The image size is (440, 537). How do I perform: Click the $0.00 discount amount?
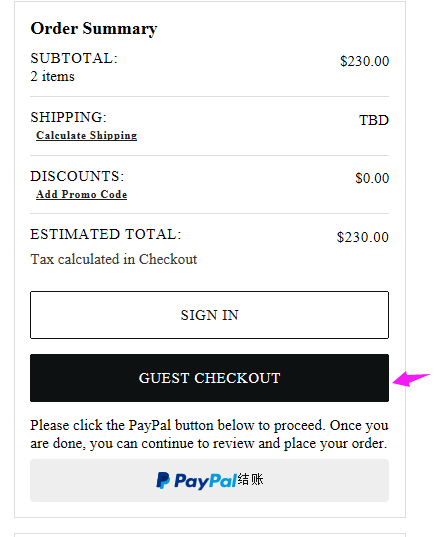[x=372, y=178]
